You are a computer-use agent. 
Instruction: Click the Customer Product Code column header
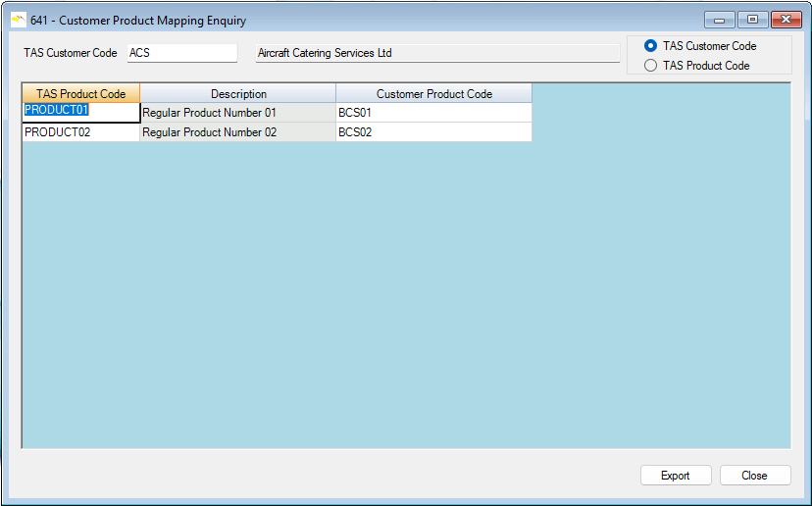[433, 94]
